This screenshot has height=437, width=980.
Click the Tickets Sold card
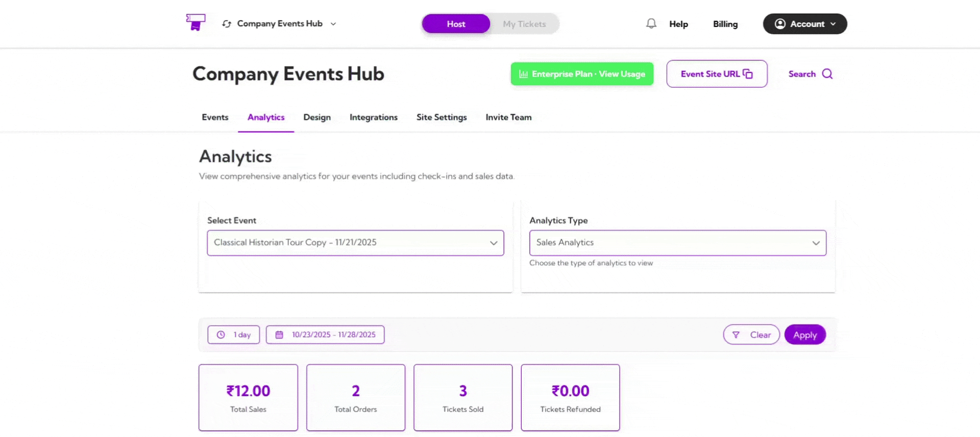click(x=463, y=398)
